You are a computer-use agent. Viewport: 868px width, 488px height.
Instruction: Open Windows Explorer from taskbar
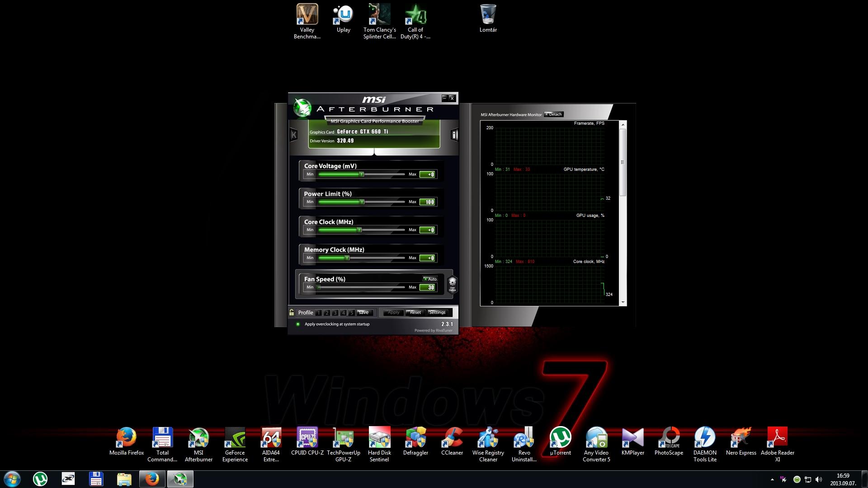(124, 479)
